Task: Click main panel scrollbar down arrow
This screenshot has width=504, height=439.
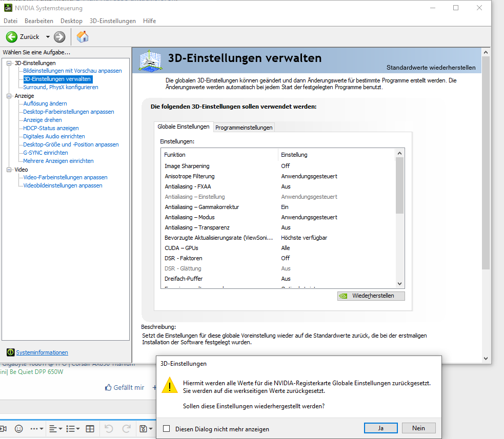Action: [x=486, y=359]
